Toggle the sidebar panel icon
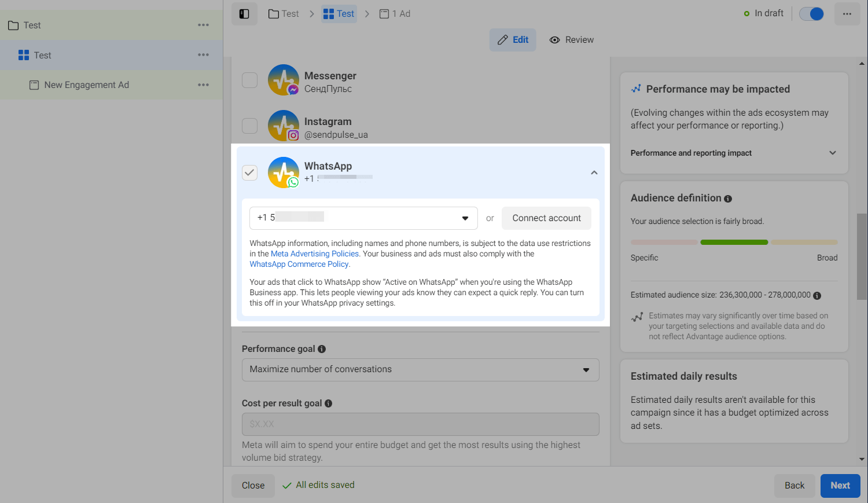Viewport: 868px width, 503px height. pyautogui.click(x=244, y=14)
